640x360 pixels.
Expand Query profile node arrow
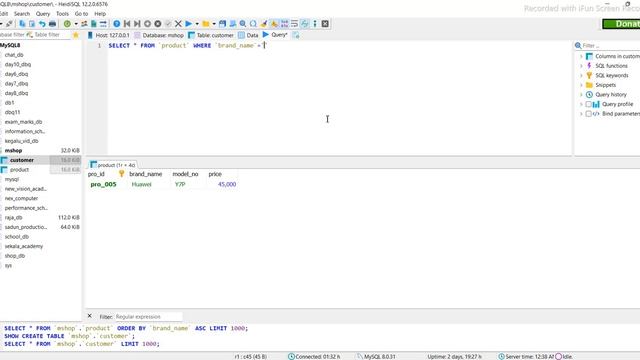pos(581,104)
